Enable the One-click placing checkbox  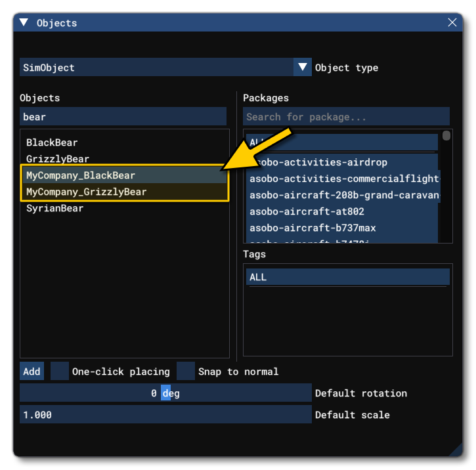60,372
